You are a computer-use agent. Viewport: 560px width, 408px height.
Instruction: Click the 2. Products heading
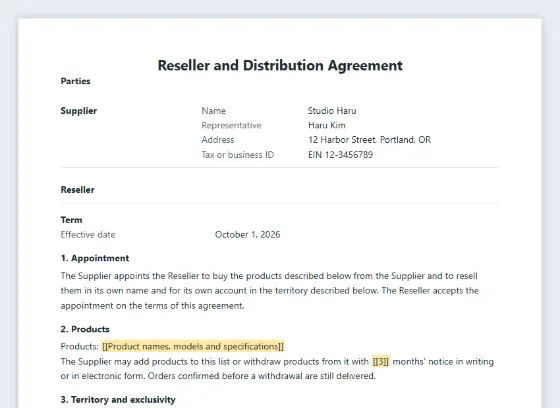point(85,329)
